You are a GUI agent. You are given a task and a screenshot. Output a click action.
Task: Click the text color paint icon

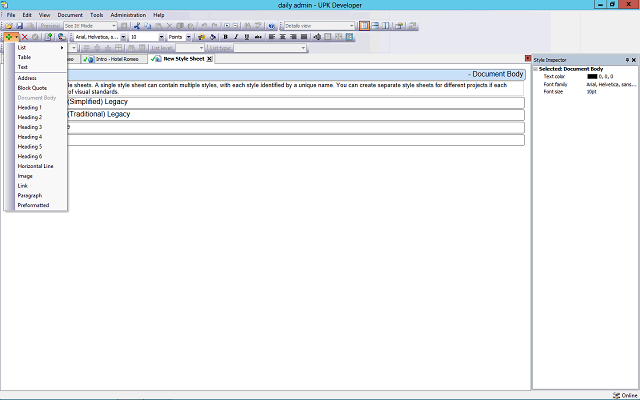pos(201,37)
